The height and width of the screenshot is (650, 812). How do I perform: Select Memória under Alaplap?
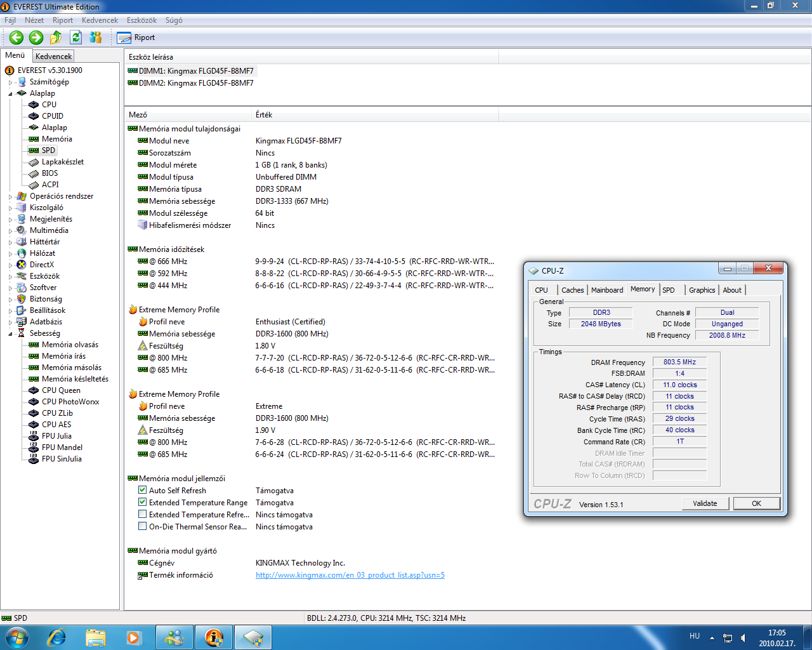[x=57, y=139]
